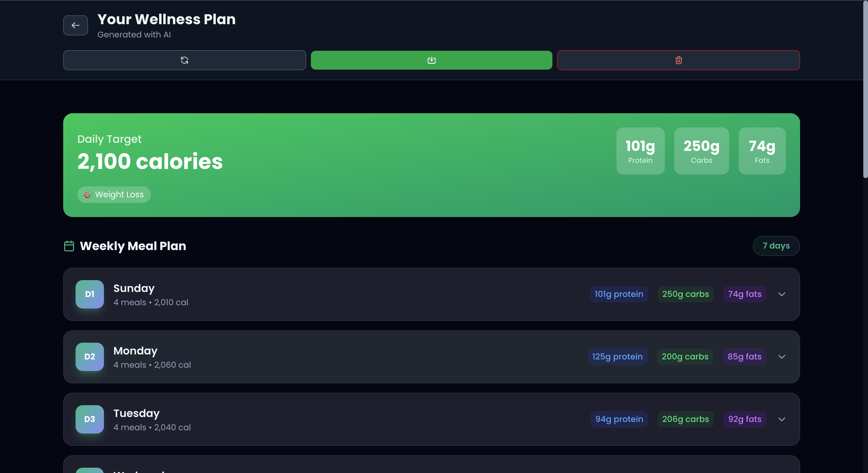The height and width of the screenshot is (473, 868).
Task: Select the D3 day badge
Action: (x=90, y=419)
